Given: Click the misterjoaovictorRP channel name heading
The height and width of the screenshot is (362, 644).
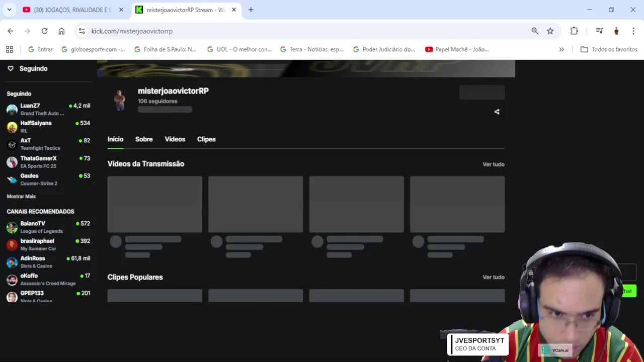Looking at the screenshot, I should [x=173, y=91].
